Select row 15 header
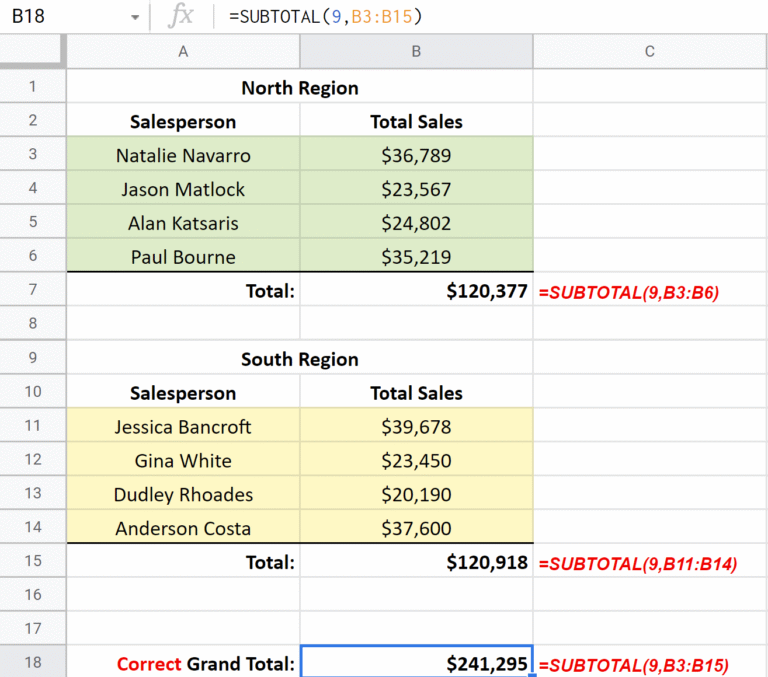 (x=32, y=560)
